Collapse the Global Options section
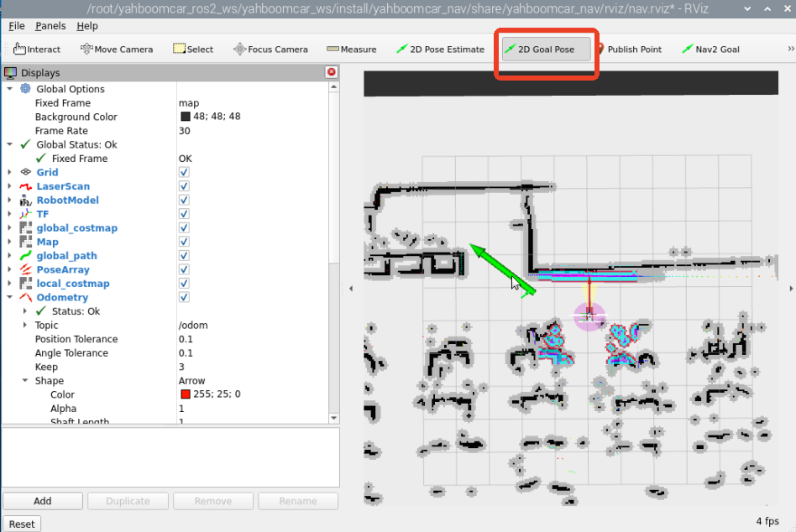Screen dimensions: 796x532 tap(10, 89)
